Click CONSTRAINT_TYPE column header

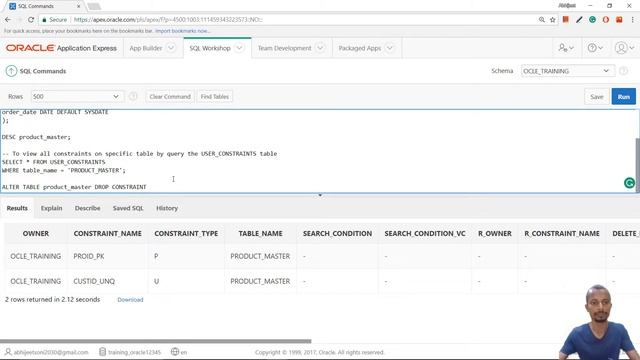coord(186,233)
